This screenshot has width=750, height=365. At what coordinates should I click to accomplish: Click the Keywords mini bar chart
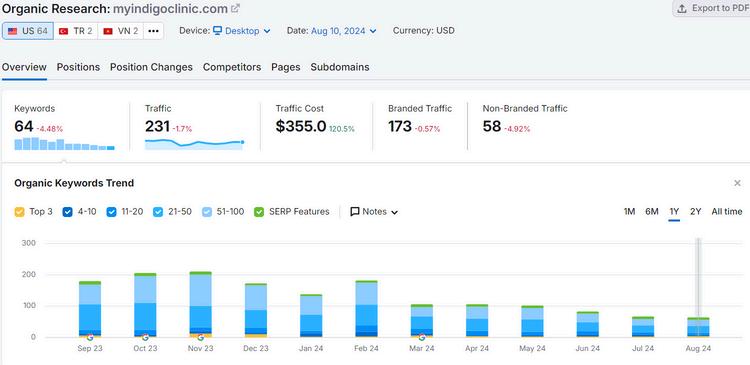64,144
